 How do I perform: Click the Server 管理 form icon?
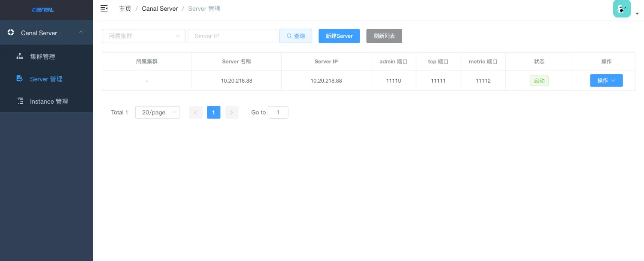[x=19, y=78]
